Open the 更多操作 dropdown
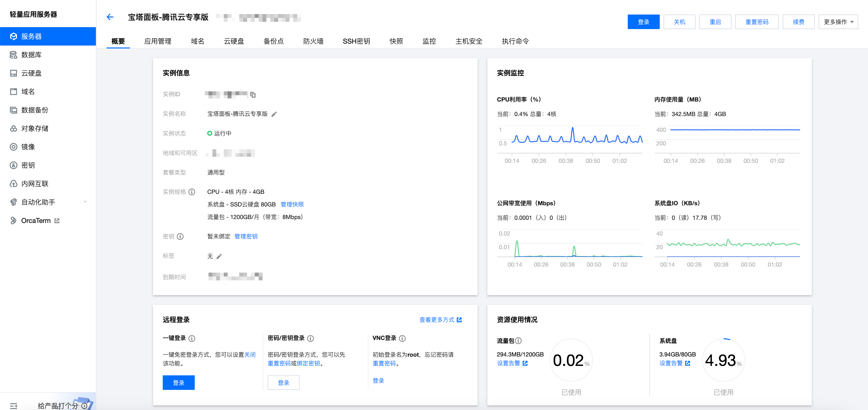The image size is (868, 410). tap(838, 22)
